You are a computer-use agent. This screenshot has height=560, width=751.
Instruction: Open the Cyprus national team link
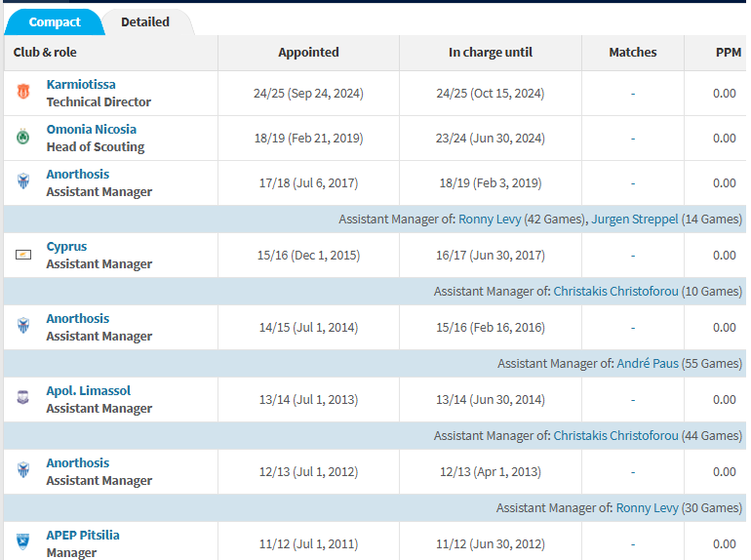(x=66, y=247)
